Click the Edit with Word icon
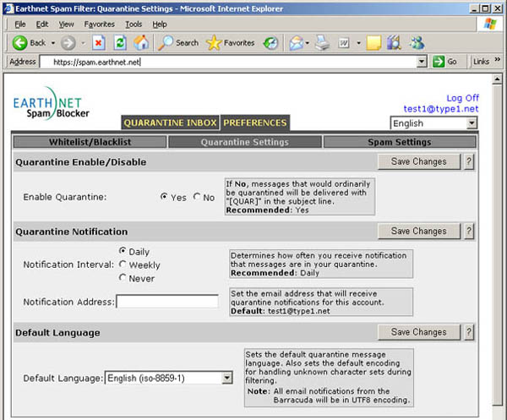 (x=344, y=43)
